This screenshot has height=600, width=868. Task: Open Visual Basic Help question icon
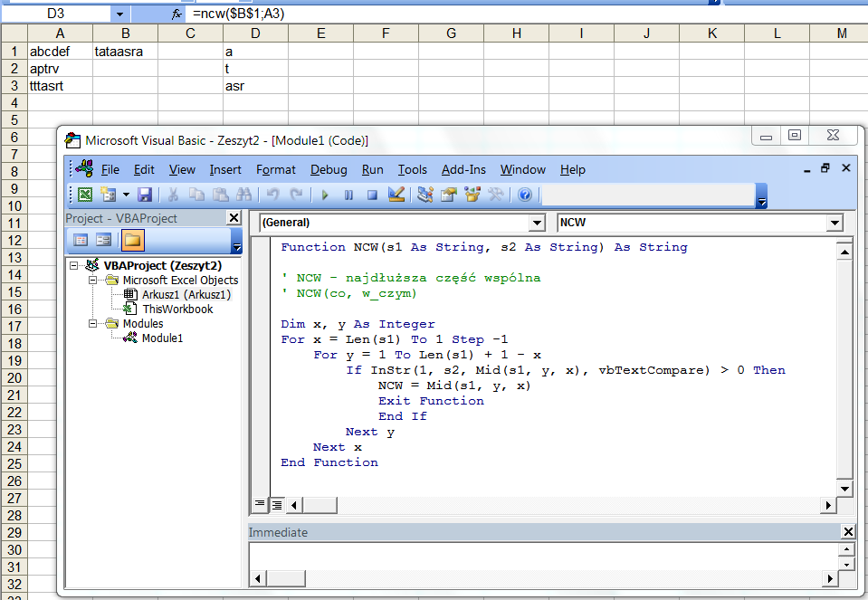pos(525,195)
